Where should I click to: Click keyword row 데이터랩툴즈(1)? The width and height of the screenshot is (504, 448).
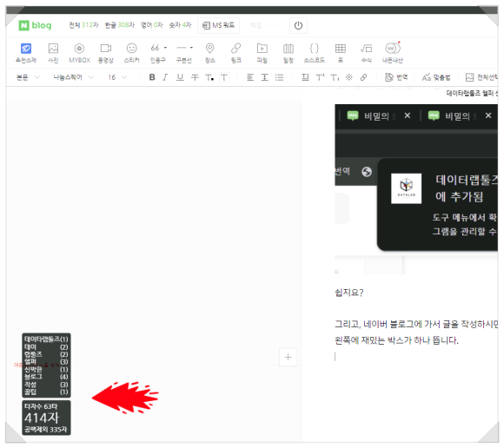coord(46,339)
